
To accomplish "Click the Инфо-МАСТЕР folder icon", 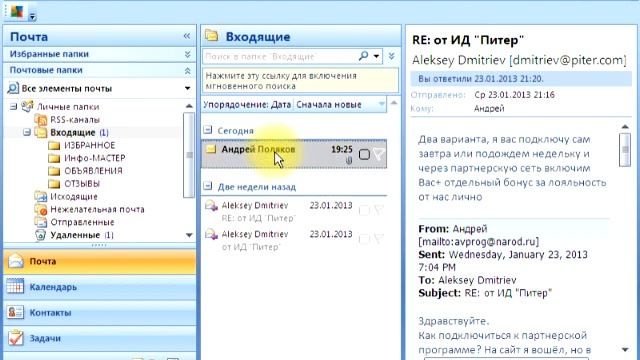I will 54,158.
